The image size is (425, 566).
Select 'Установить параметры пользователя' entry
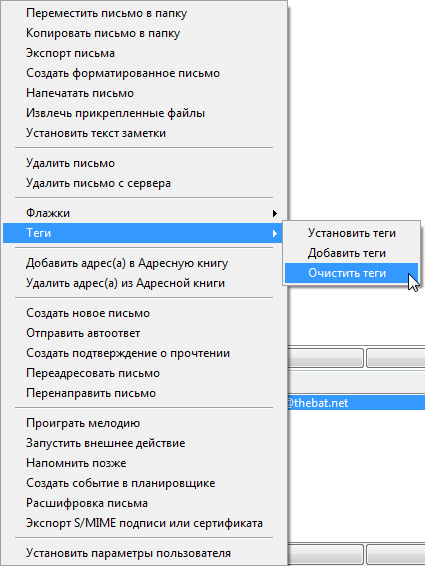point(143,553)
